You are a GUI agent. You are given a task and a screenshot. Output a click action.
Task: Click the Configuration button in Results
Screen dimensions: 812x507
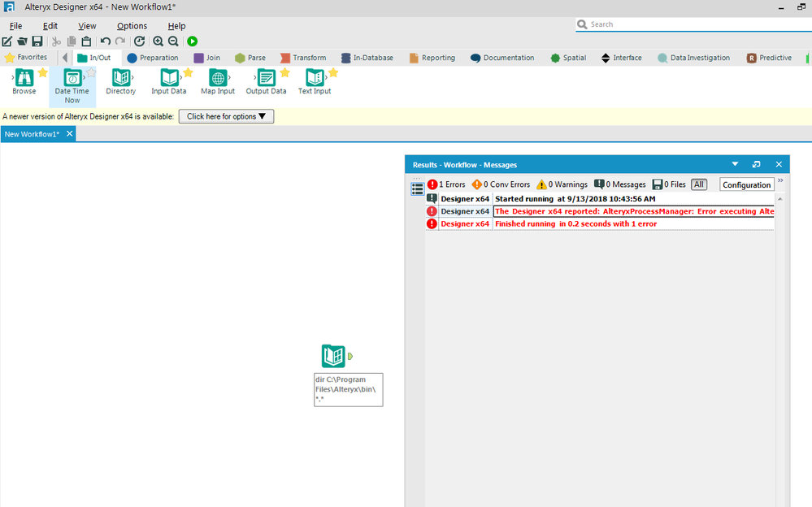tap(746, 185)
